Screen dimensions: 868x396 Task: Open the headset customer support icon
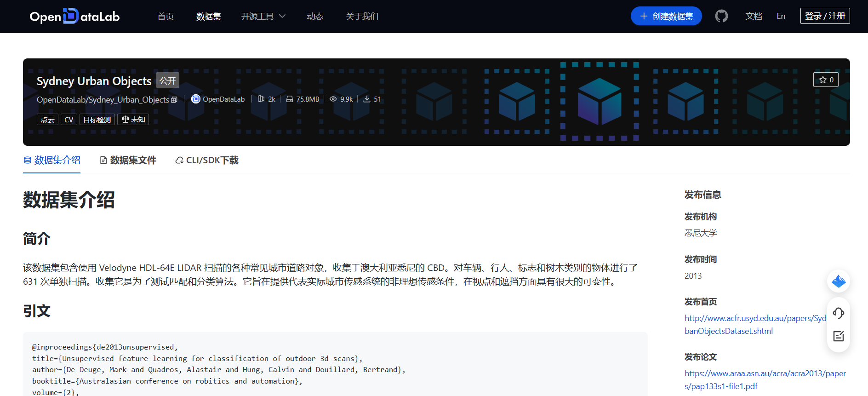(839, 313)
